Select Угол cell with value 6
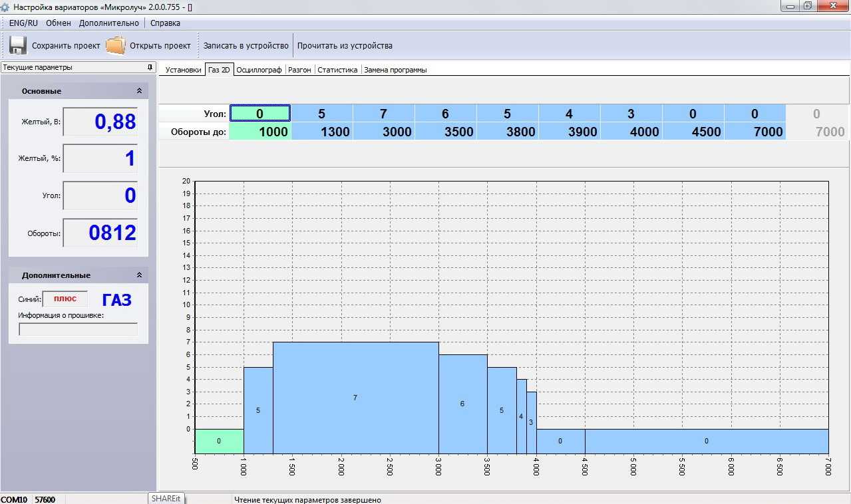Screen dimensions: 851x504 point(446,114)
